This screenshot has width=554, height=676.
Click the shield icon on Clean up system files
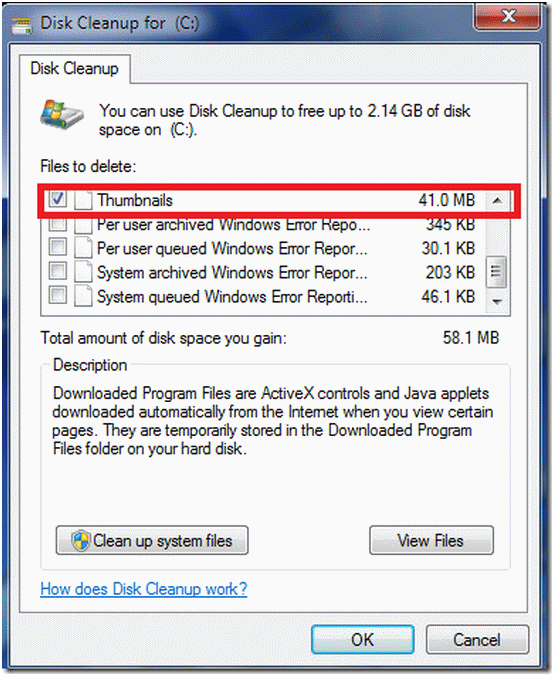tap(81, 541)
